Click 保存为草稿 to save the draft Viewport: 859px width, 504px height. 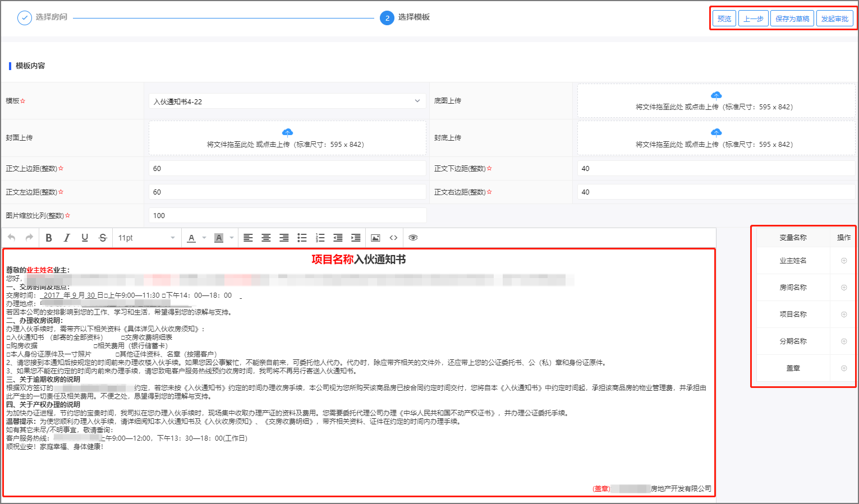tap(792, 19)
